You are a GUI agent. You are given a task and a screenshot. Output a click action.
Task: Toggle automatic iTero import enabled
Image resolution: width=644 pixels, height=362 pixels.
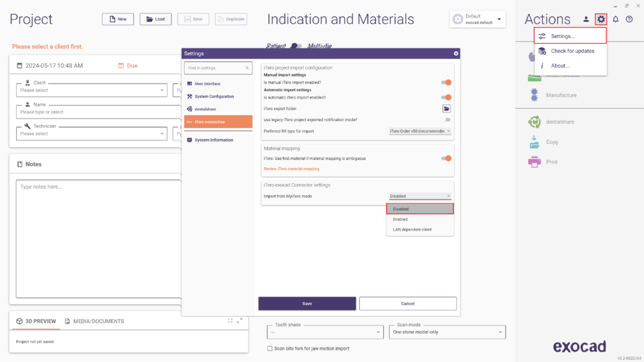click(446, 97)
